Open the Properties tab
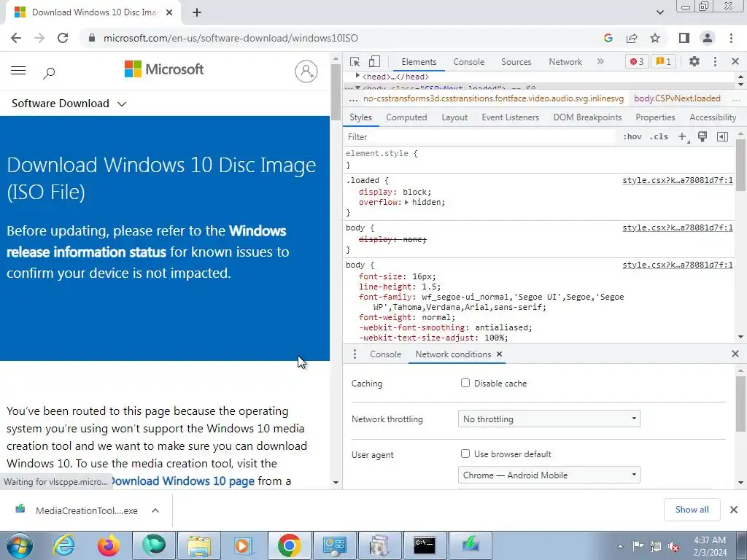This screenshot has height=560, width=747. tap(655, 117)
